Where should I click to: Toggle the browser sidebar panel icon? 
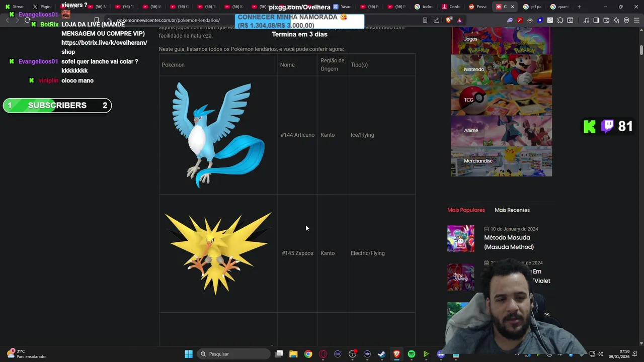click(x=596, y=20)
